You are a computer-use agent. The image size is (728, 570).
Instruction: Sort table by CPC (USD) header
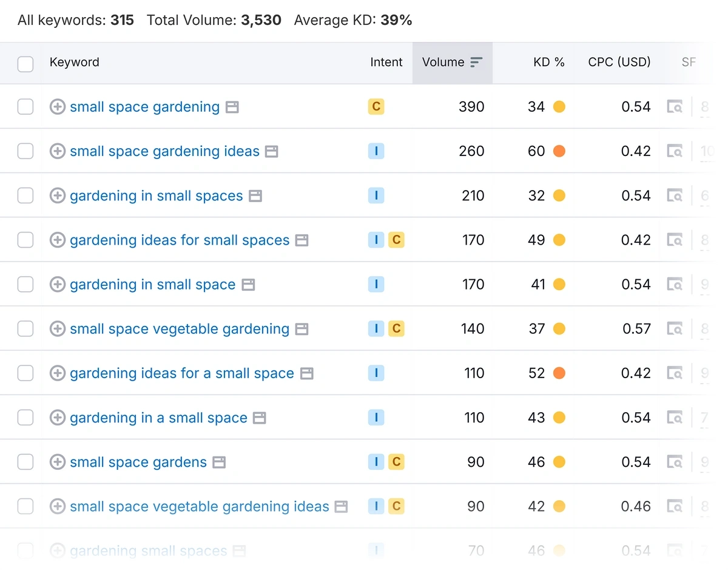619,62
